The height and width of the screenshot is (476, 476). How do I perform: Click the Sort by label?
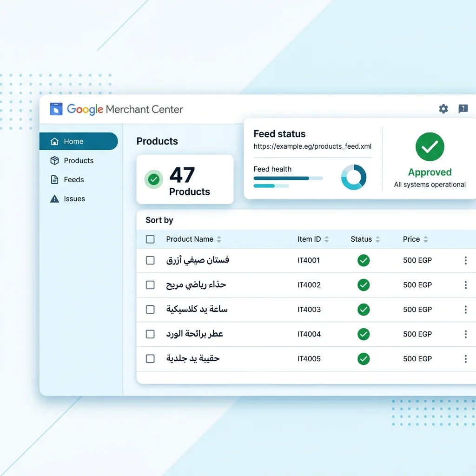pos(159,220)
